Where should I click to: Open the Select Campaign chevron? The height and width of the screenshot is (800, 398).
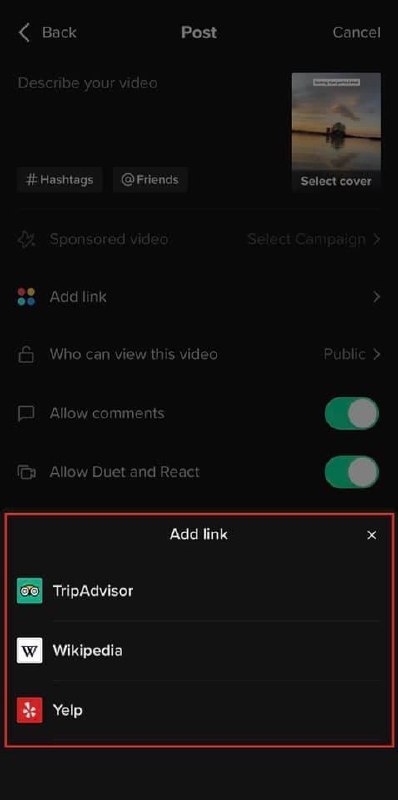(x=377, y=239)
